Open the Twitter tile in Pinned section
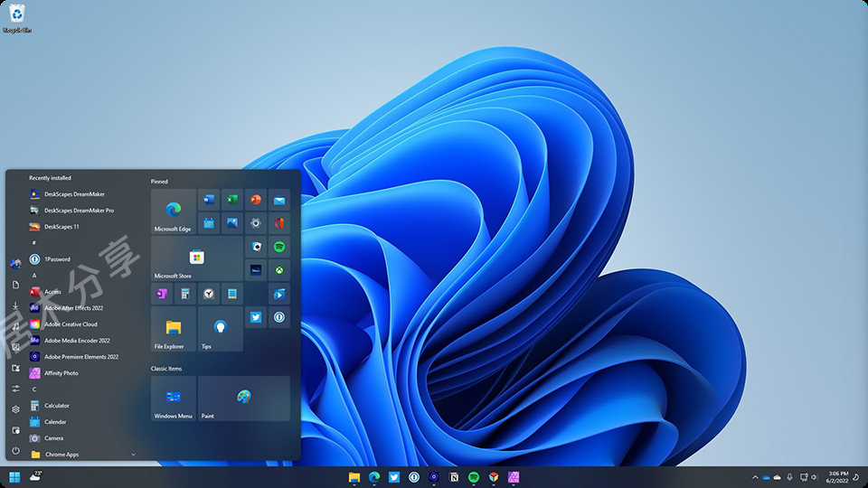 256,317
